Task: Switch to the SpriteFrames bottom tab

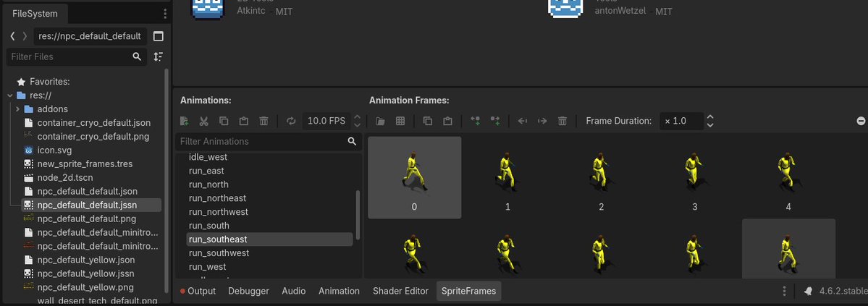Action: [x=469, y=291]
